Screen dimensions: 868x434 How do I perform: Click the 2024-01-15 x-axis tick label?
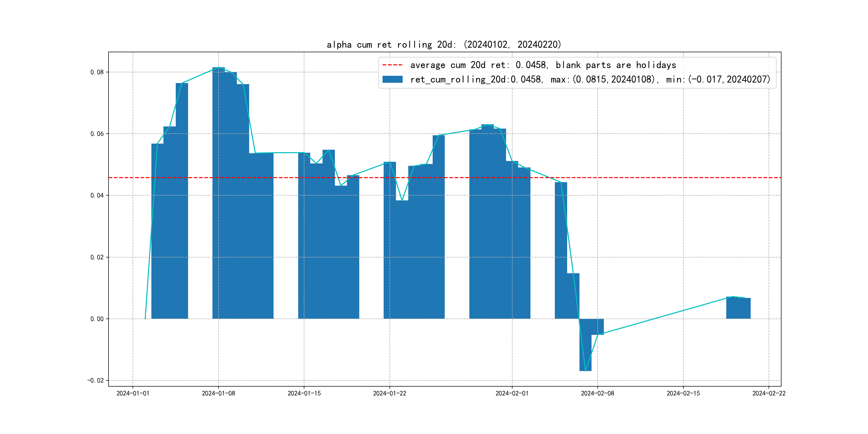click(x=304, y=393)
